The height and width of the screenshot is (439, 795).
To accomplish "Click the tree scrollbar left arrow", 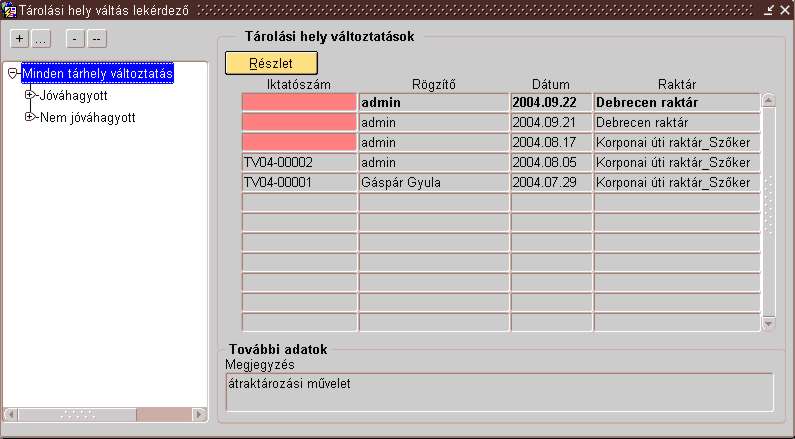I will point(11,414).
